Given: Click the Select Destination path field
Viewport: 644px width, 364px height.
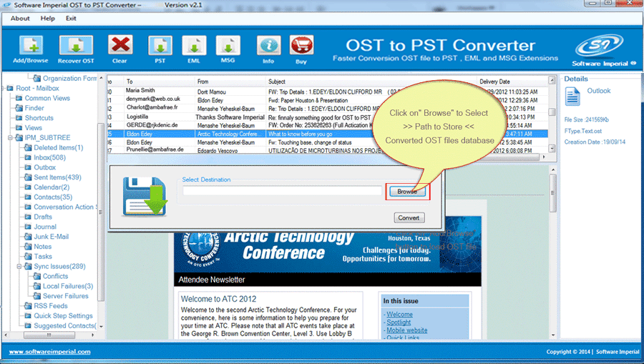Looking at the screenshot, I should [x=282, y=191].
